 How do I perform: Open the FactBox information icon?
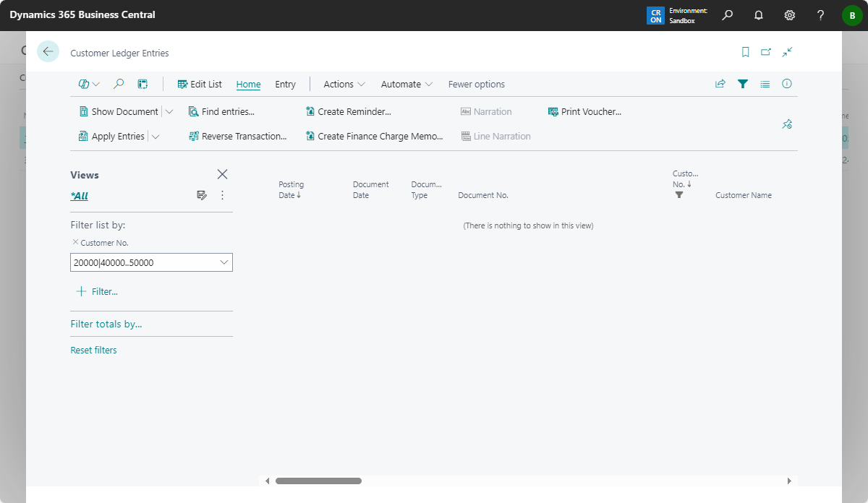tap(787, 84)
